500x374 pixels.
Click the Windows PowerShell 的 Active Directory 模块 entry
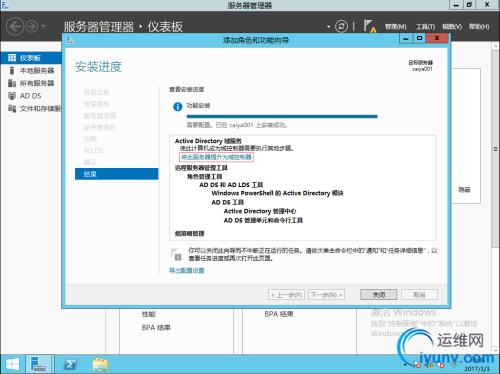click(277, 193)
